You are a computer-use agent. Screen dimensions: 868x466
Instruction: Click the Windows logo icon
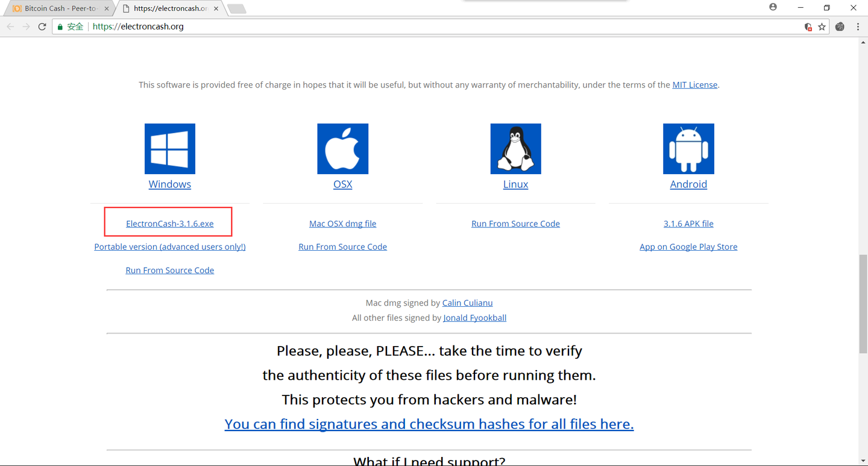[x=170, y=149]
